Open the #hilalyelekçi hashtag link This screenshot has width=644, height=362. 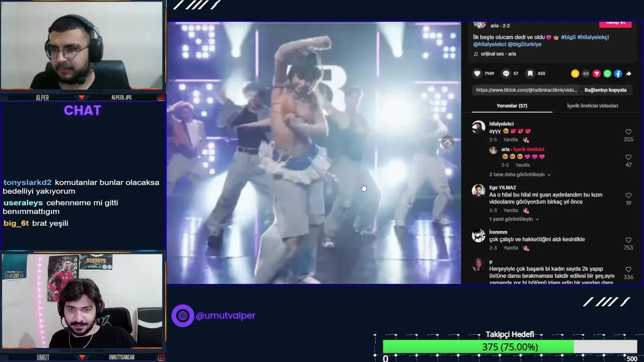coord(593,37)
